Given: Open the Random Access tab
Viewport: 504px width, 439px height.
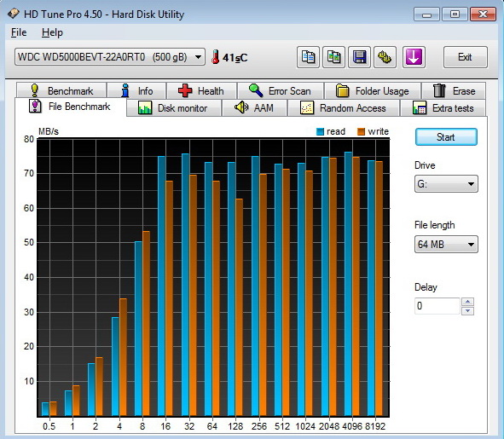Looking at the screenshot, I should pos(344,107).
